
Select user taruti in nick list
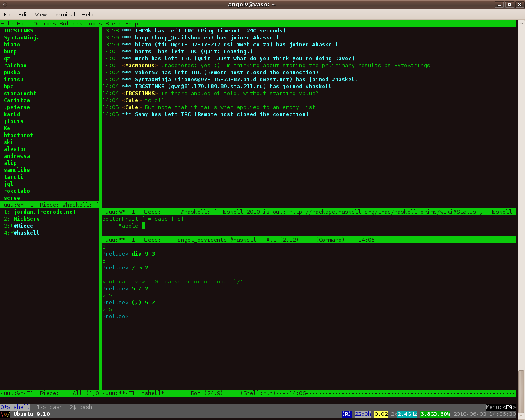tap(14, 177)
